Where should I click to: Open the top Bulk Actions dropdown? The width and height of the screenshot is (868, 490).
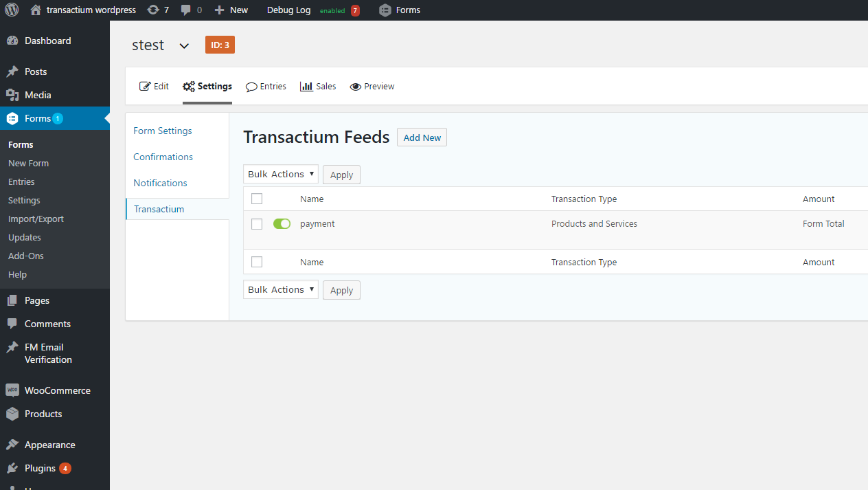tap(281, 174)
